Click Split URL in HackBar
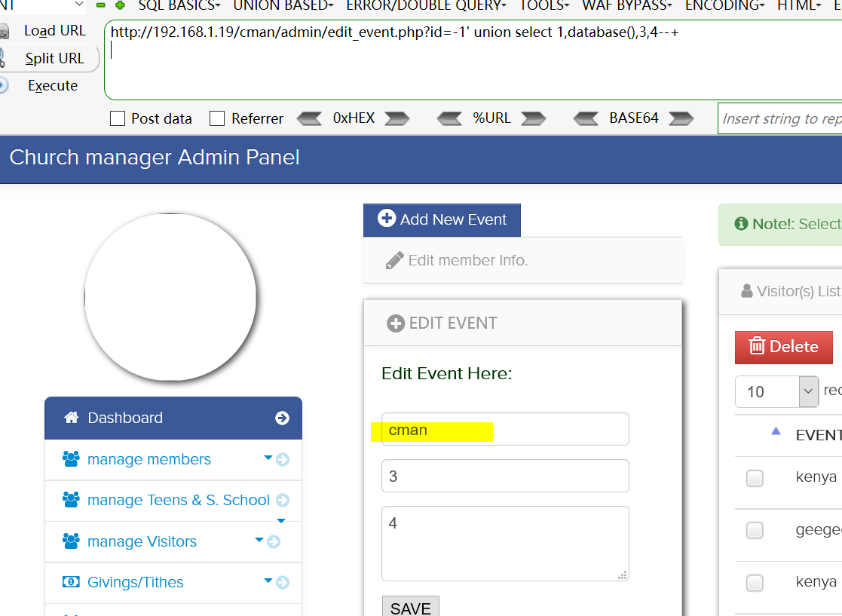 (x=55, y=58)
